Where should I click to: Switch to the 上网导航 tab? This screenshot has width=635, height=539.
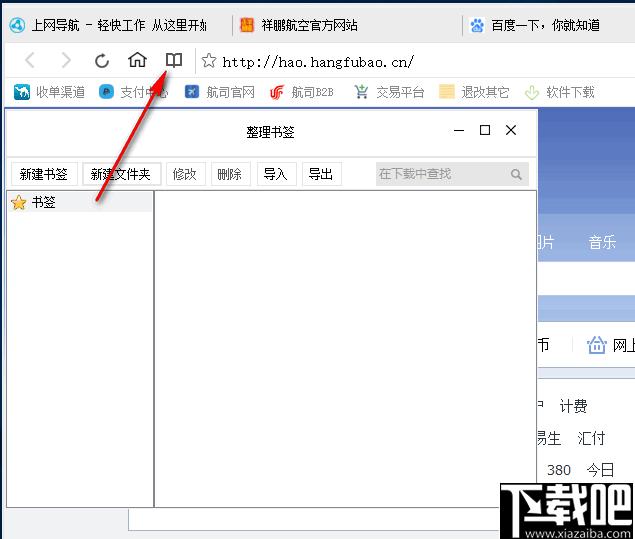click(117, 25)
